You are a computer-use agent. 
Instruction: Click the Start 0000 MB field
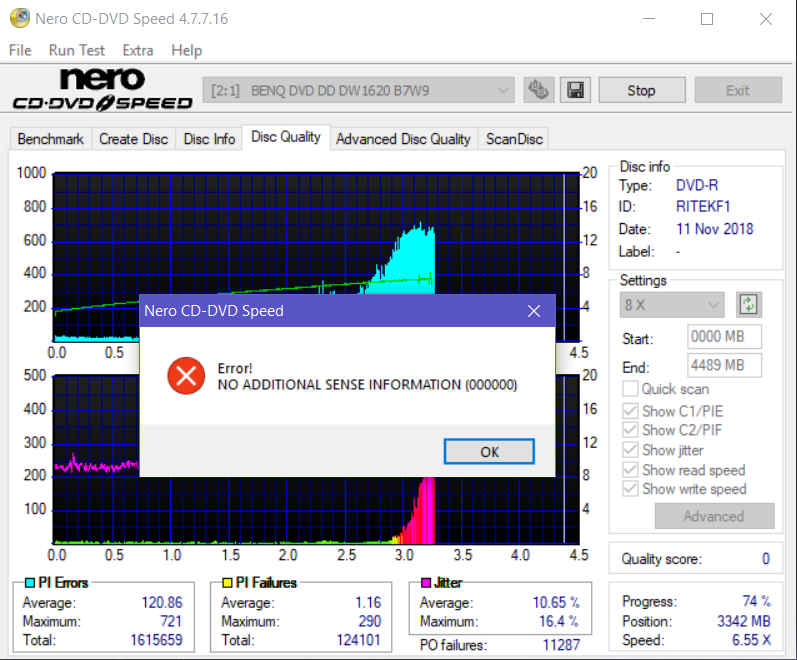pos(724,337)
